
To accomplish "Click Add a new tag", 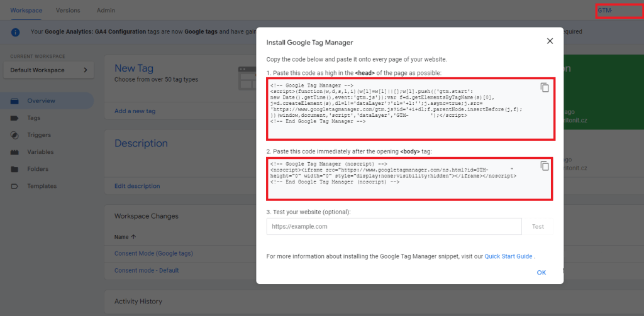I will 135,111.
